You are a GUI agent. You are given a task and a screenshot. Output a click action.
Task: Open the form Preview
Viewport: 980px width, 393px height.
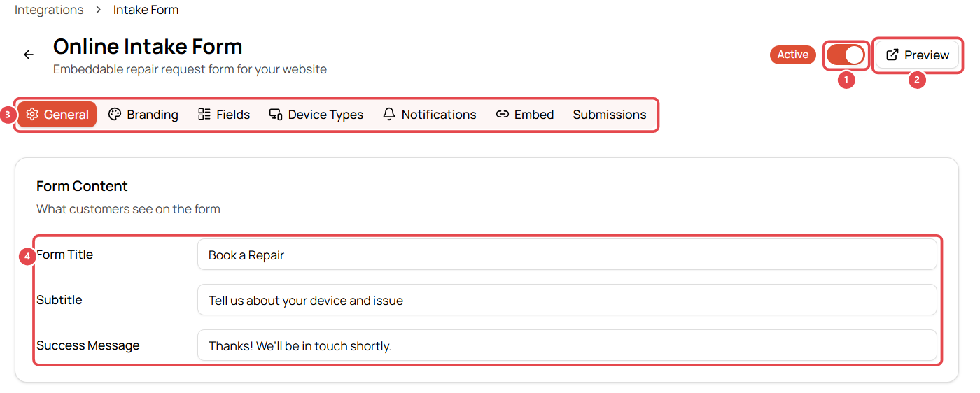918,55
